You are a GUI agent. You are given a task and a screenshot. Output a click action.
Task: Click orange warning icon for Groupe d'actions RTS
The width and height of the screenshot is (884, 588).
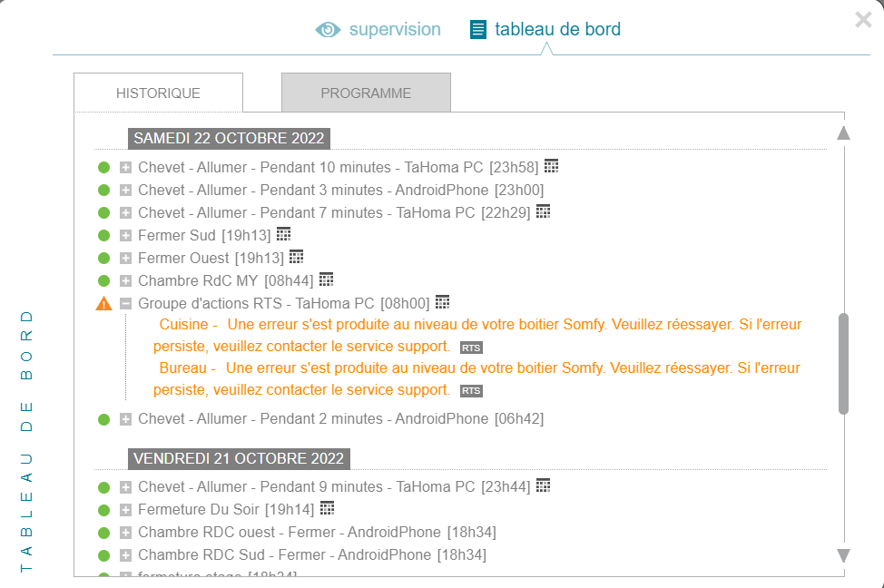coord(103,303)
